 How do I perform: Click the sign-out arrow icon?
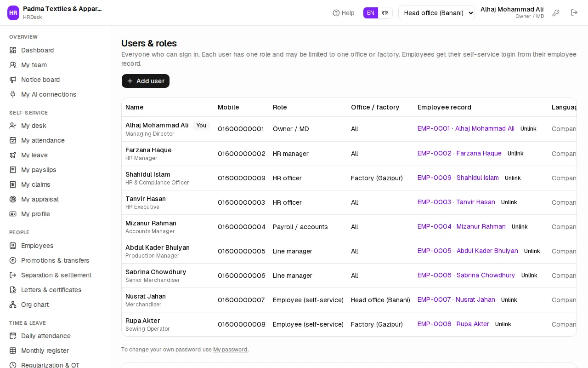tap(574, 13)
